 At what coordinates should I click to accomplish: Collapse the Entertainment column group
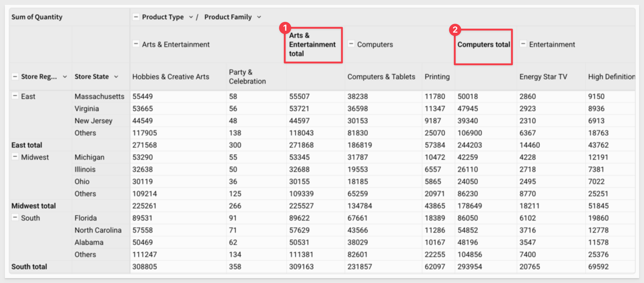pyautogui.click(x=523, y=44)
